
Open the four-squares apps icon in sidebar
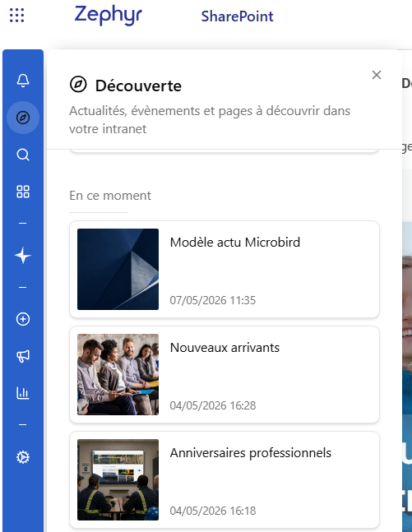coord(23,192)
